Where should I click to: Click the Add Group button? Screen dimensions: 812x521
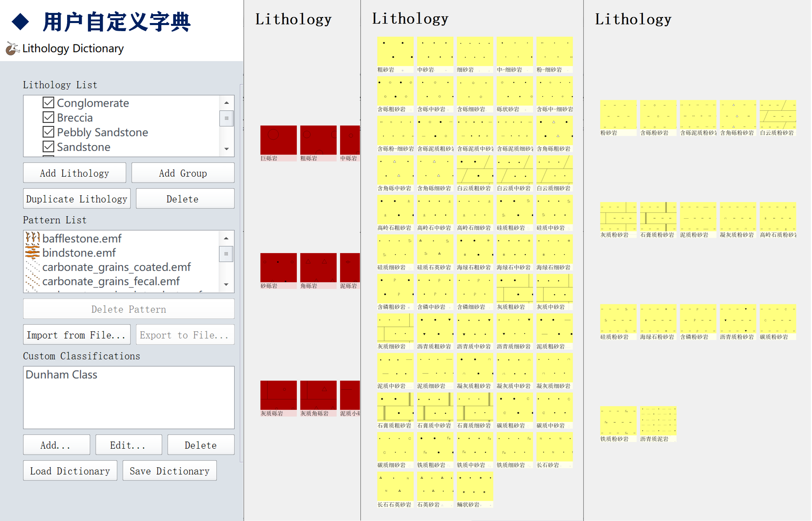click(183, 173)
